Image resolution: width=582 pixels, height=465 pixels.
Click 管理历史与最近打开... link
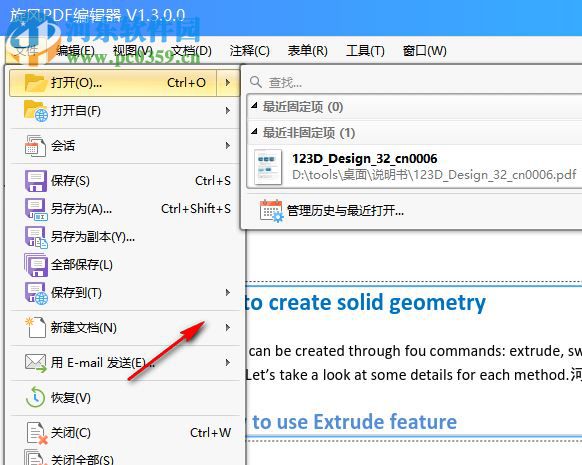tap(345, 211)
